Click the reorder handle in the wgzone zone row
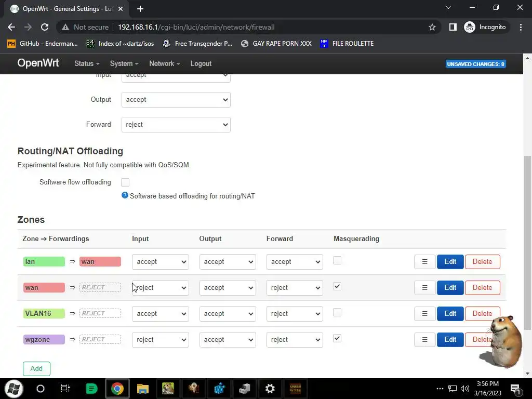The width and height of the screenshot is (532, 399). pyautogui.click(x=424, y=339)
